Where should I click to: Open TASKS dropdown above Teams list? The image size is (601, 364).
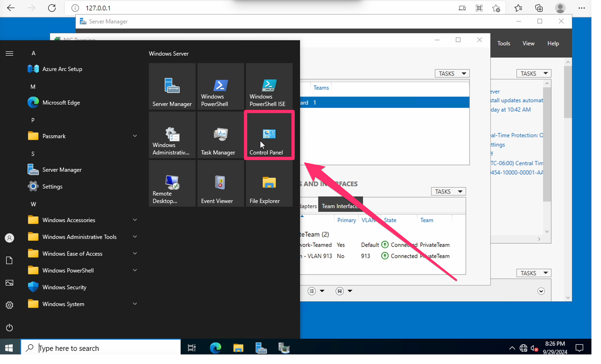click(x=452, y=73)
